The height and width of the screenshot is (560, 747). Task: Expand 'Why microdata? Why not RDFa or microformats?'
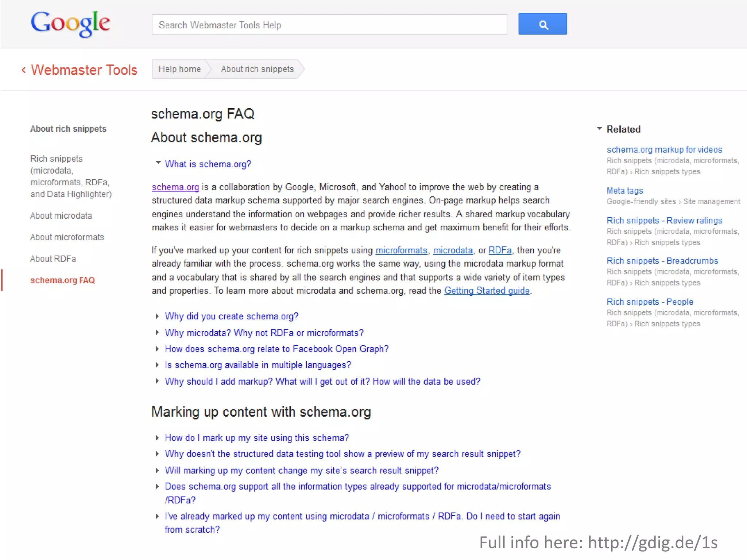(264, 333)
